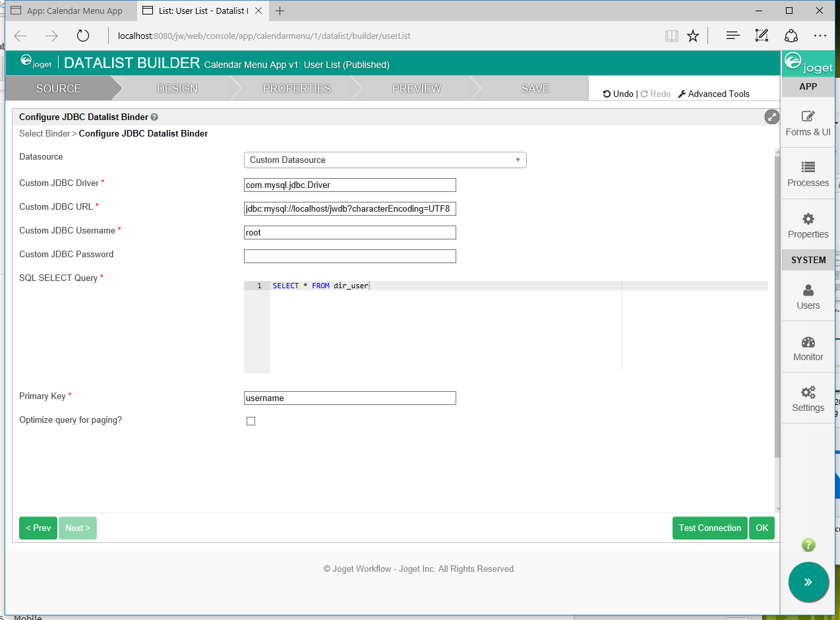
Task: Click the Custom JDBC URL field
Action: click(x=350, y=209)
